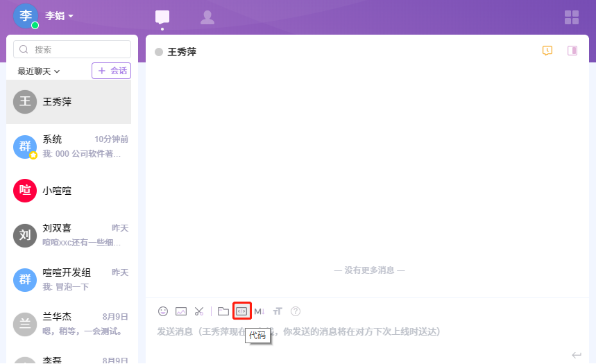This screenshot has height=364, width=596.
Task: Expand the 最近聊天 filter dropdown
Action: [39, 71]
